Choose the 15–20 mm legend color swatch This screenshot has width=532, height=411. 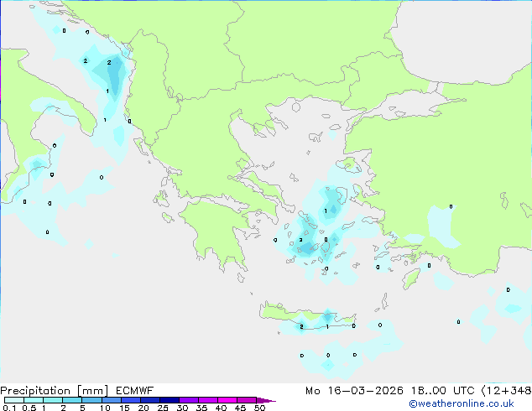click(131, 400)
